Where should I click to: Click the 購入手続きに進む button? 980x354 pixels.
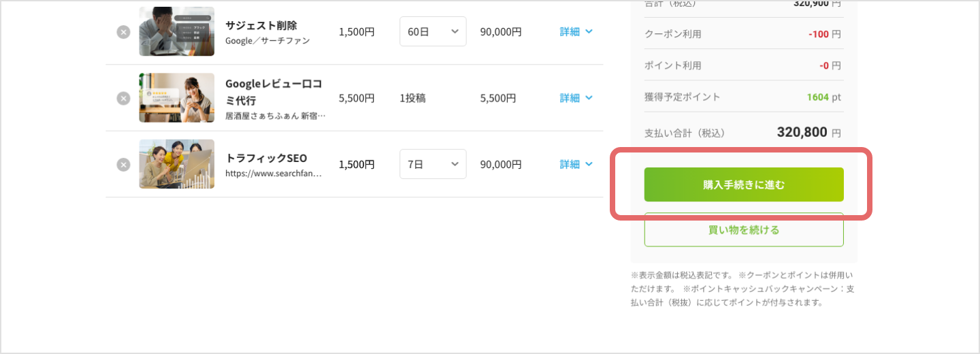point(744,184)
